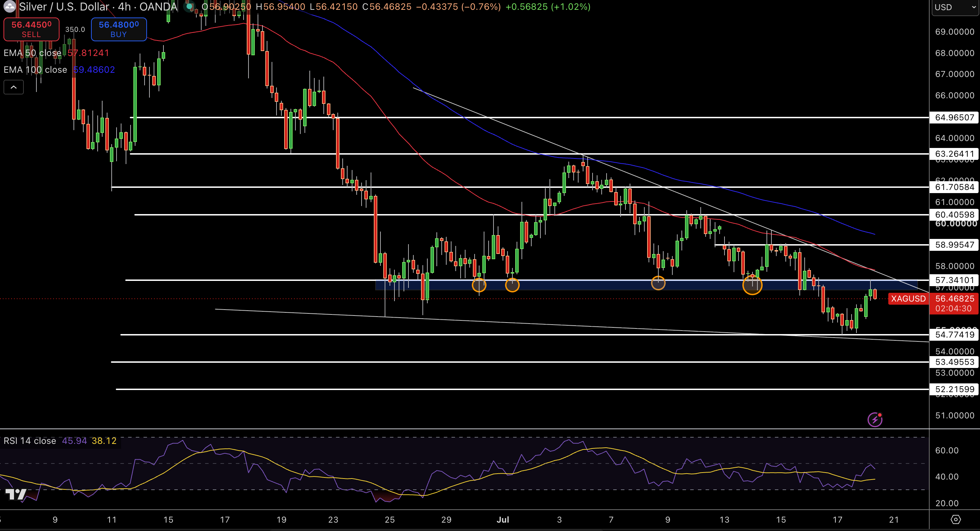Click the Silver symbol logo icon
980x531 pixels.
click(x=9, y=6)
